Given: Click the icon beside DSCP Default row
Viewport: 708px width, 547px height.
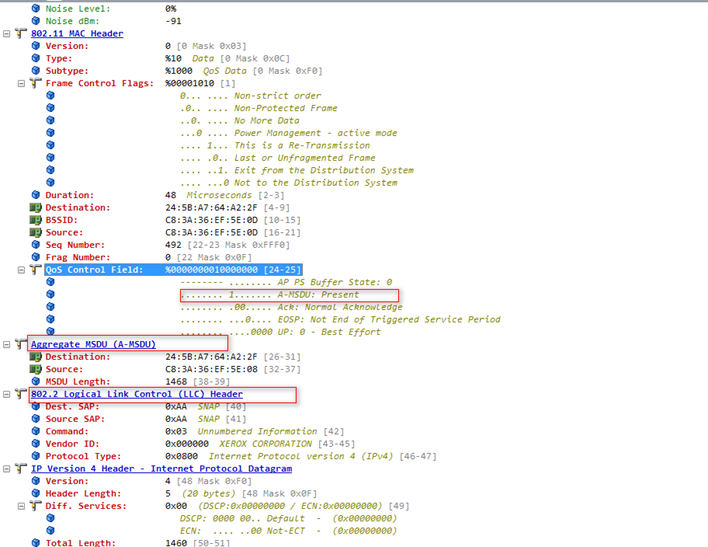Looking at the screenshot, I should click(50, 518).
